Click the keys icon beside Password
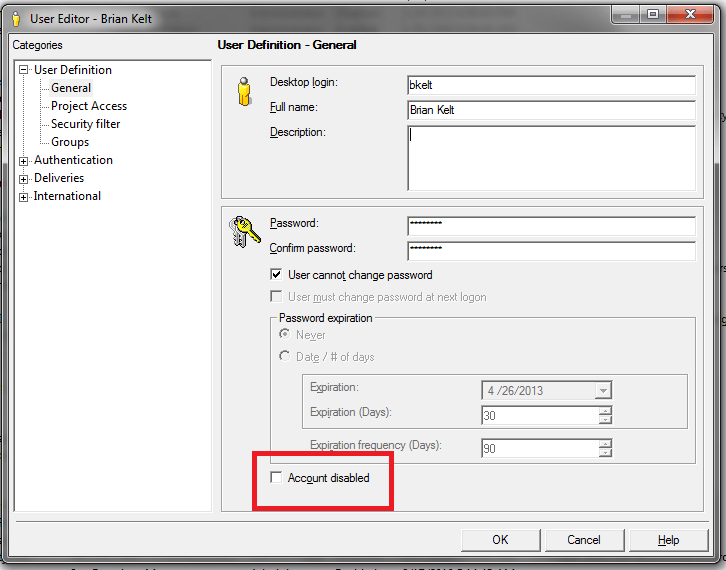This screenshot has width=726, height=570. tap(244, 231)
